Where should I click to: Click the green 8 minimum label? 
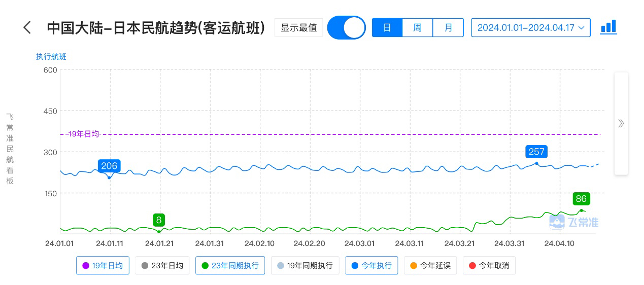click(x=159, y=220)
